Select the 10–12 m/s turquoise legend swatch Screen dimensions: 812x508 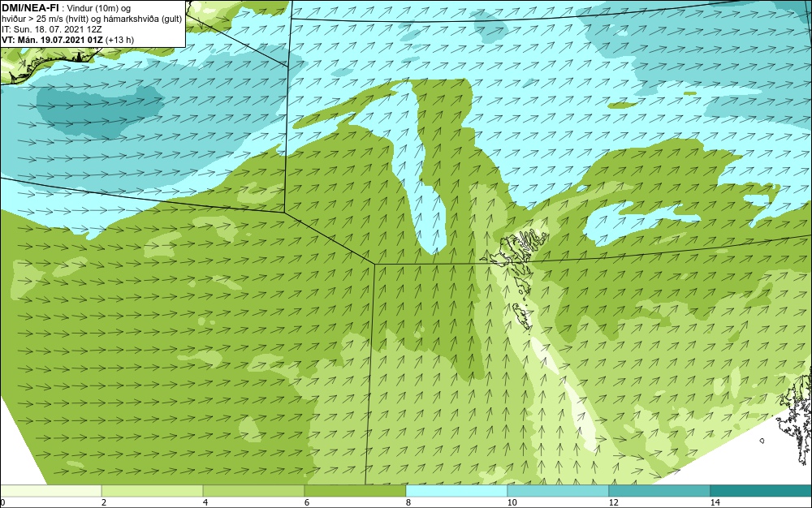[x=559, y=491]
